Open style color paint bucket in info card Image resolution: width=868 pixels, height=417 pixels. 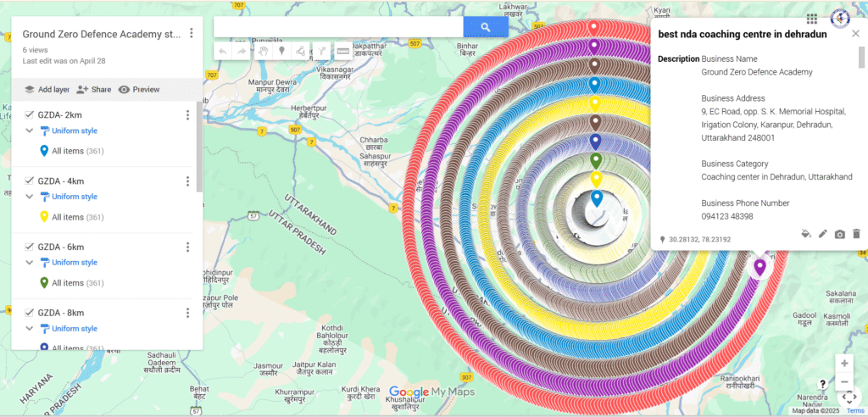805,234
